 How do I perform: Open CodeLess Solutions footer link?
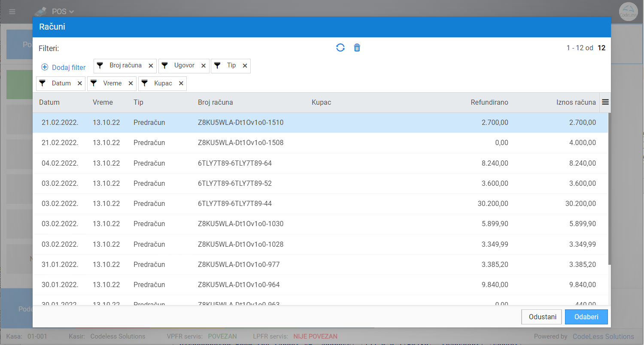[603, 336]
